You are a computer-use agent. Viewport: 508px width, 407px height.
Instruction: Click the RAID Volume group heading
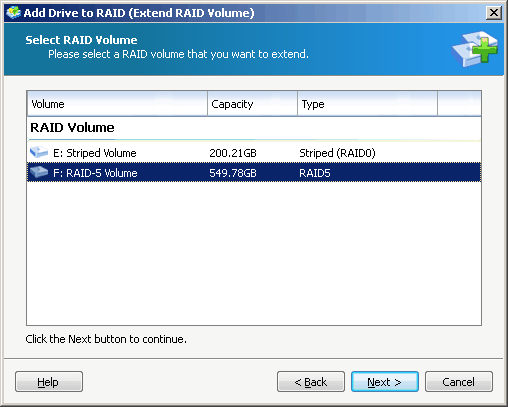click(72, 127)
